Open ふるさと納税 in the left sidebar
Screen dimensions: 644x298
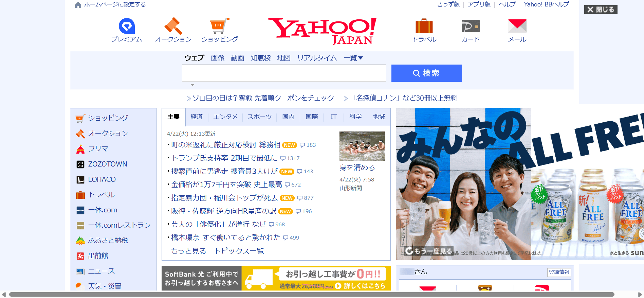(108, 241)
